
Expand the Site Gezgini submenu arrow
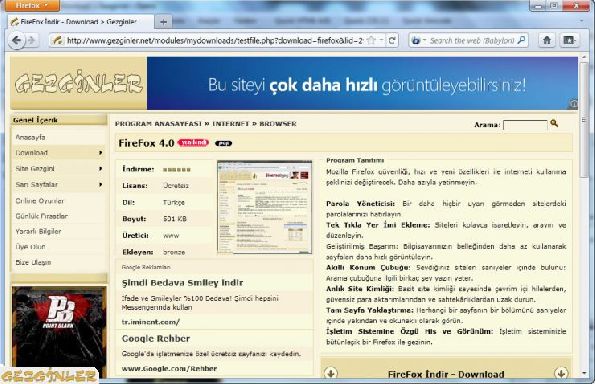(100, 168)
